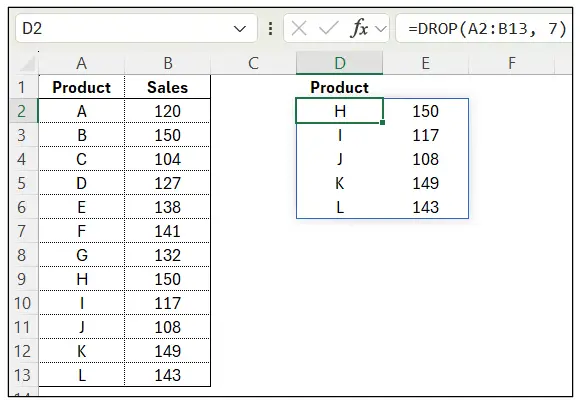Click cell D4 containing J
The image size is (580, 401).
coord(340,159)
